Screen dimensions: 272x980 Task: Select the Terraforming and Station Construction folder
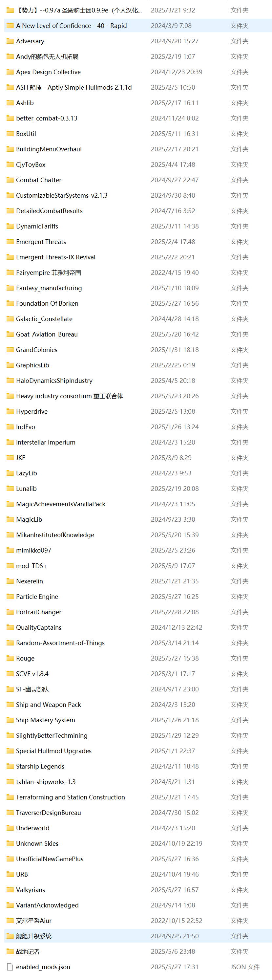tap(70, 797)
